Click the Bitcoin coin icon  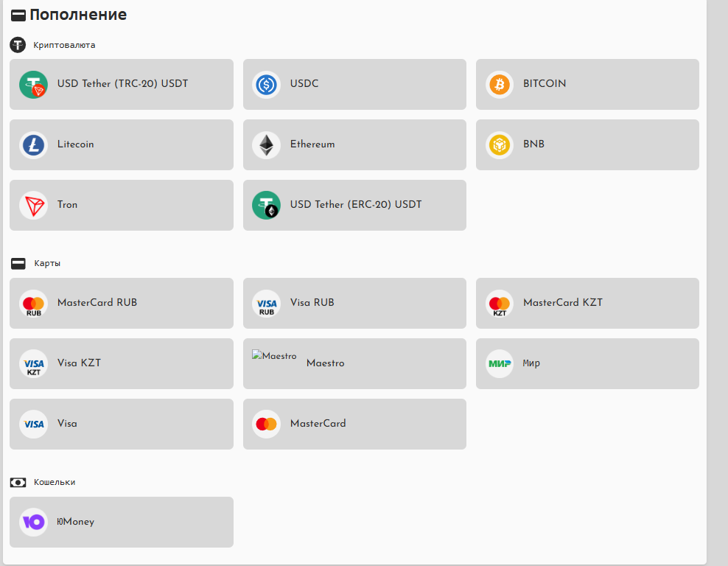(500, 85)
